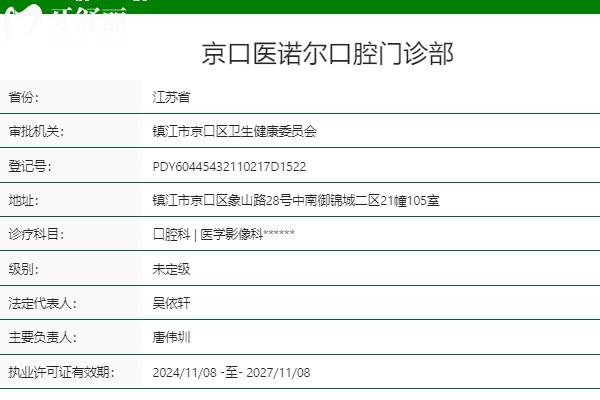Select the 审批机关 label
Screen dimensions: 600x400
36,132
